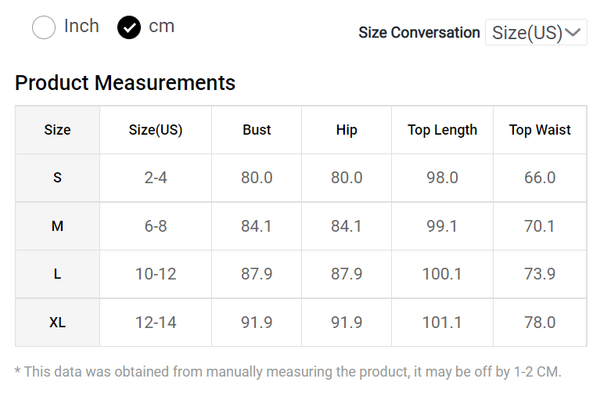Select the XL size row label

point(57,323)
